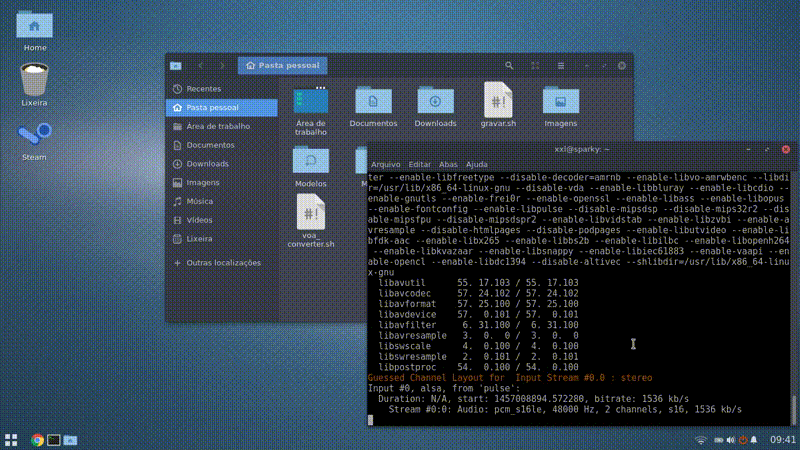This screenshot has height=450, width=800.
Task: Click the terminal vertical scrollbar
Action: pyautogui.click(x=795, y=410)
